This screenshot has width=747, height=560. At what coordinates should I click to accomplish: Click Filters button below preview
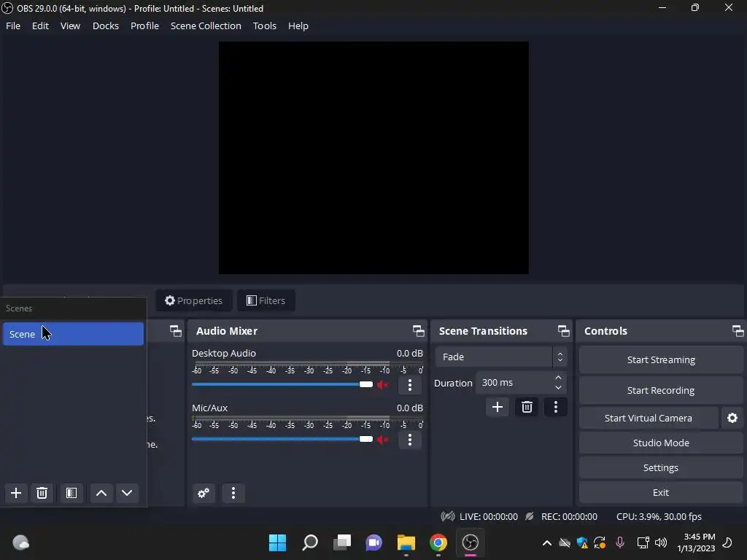(x=266, y=300)
